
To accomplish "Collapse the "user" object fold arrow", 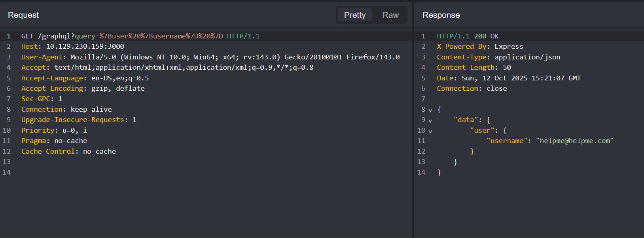I will 430,131.
